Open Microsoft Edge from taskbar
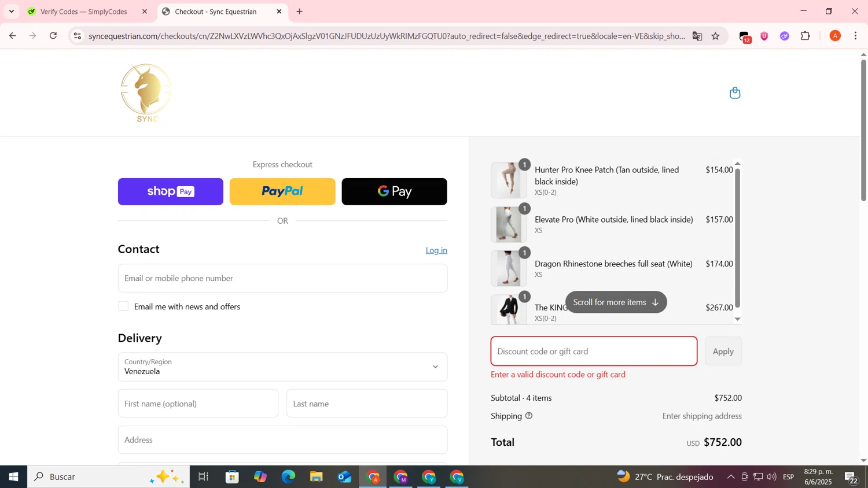This screenshot has width=868, height=488. pos(288,477)
